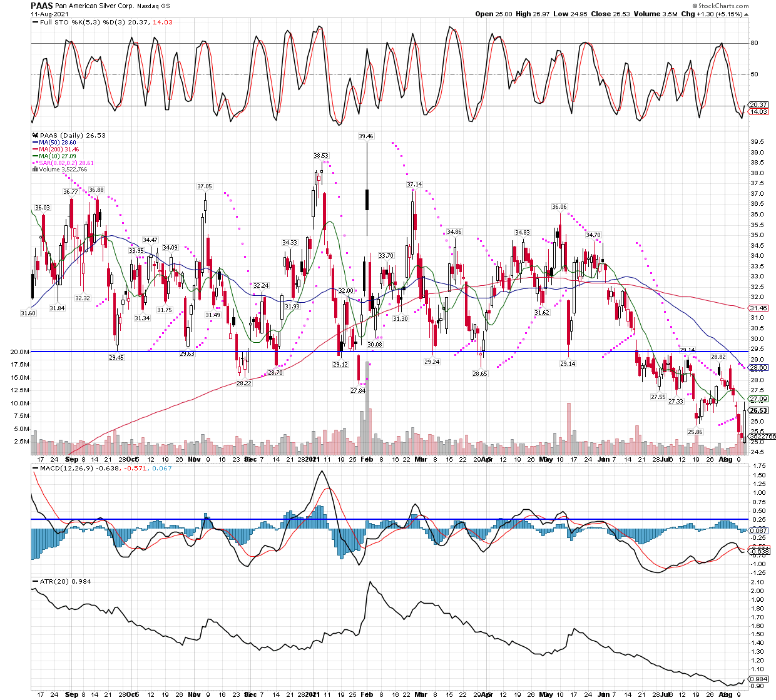
Task: Click the 30.08 low price label
Action: point(375,345)
